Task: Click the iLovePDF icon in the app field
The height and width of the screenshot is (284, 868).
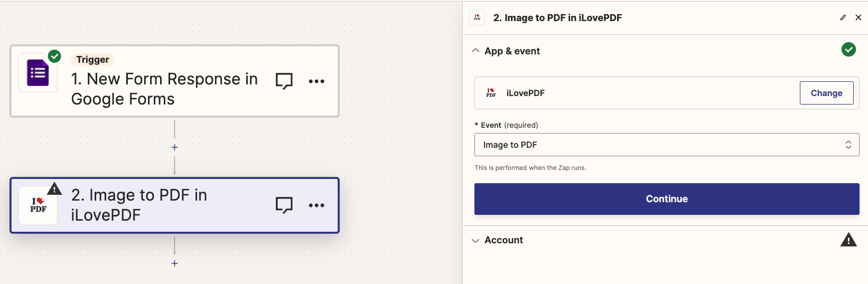Action: point(491,93)
